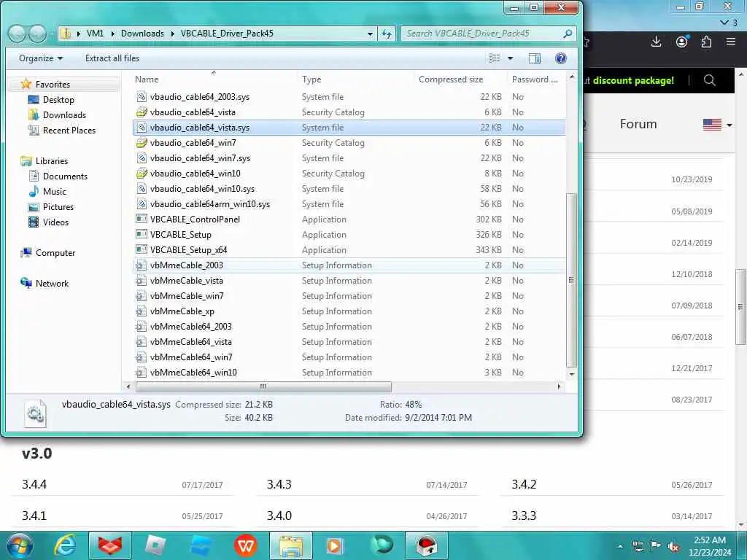Select vbaudio_cable64_win10 security catalog icon
Image resolution: width=747 pixels, height=560 pixels.
point(142,174)
